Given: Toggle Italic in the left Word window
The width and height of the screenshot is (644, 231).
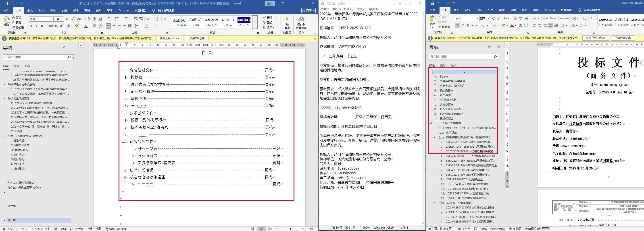Looking at the screenshot, I should [37, 26].
